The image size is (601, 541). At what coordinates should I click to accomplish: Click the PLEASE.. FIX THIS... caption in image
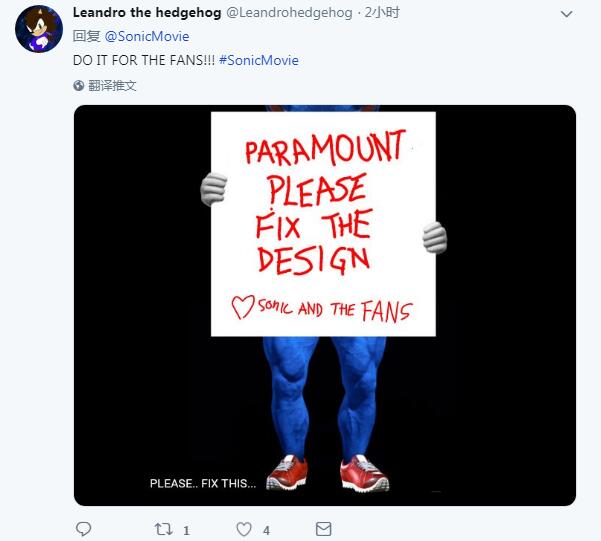tap(202, 484)
